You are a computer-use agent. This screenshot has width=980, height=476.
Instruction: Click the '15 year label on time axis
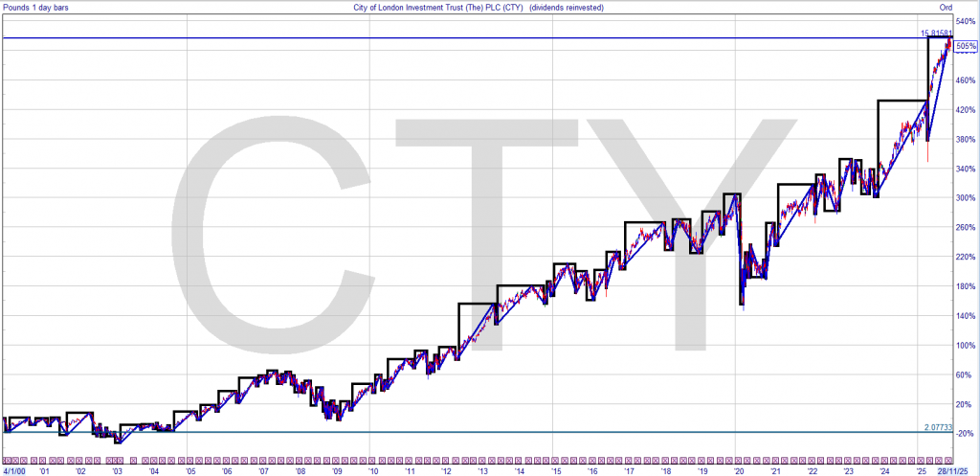click(x=555, y=471)
